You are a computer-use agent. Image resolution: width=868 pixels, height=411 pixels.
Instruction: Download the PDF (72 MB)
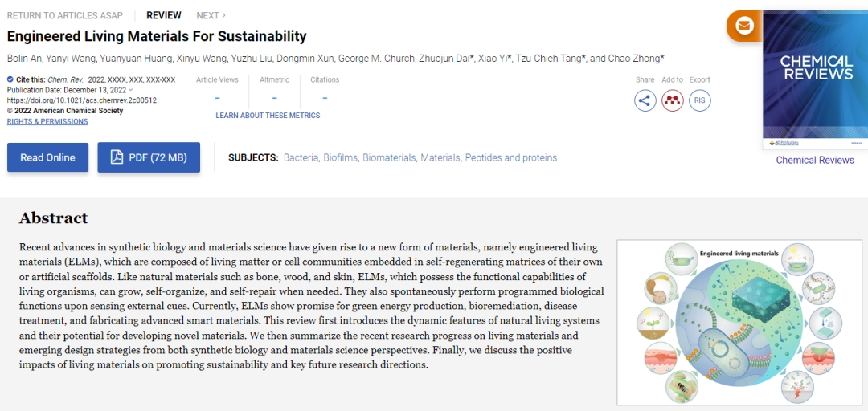coord(149,157)
